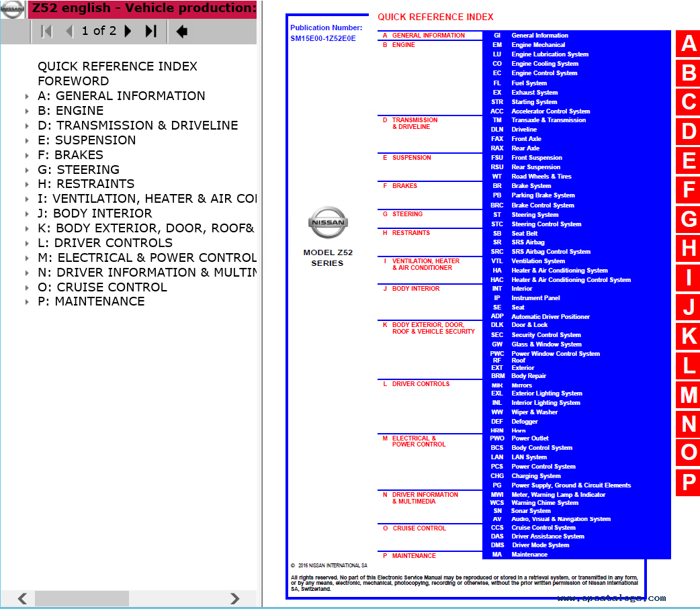Go to next page arrow
Screen dimensions: 700x609
pos(128,32)
